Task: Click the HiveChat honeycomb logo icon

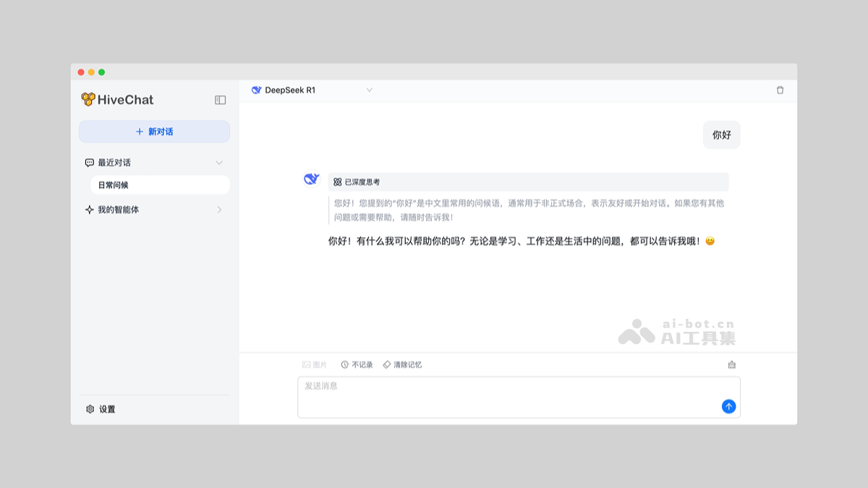Action: (x=89, y=99)
